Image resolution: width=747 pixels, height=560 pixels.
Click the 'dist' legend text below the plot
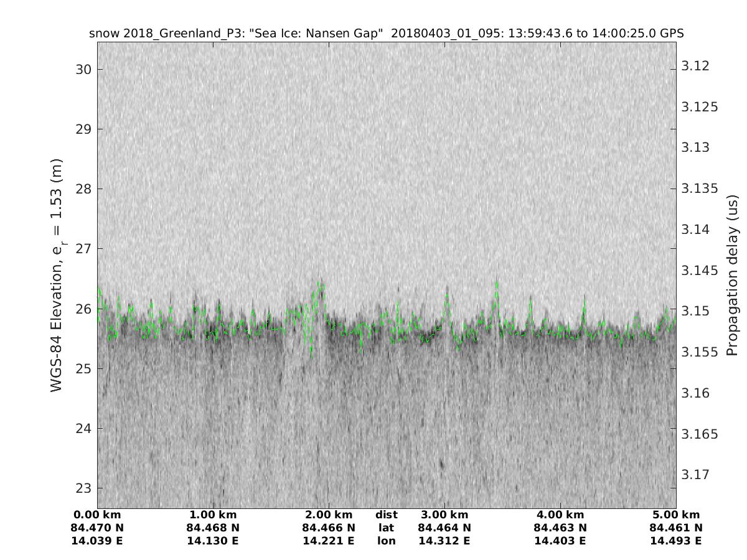pos(386,515)
